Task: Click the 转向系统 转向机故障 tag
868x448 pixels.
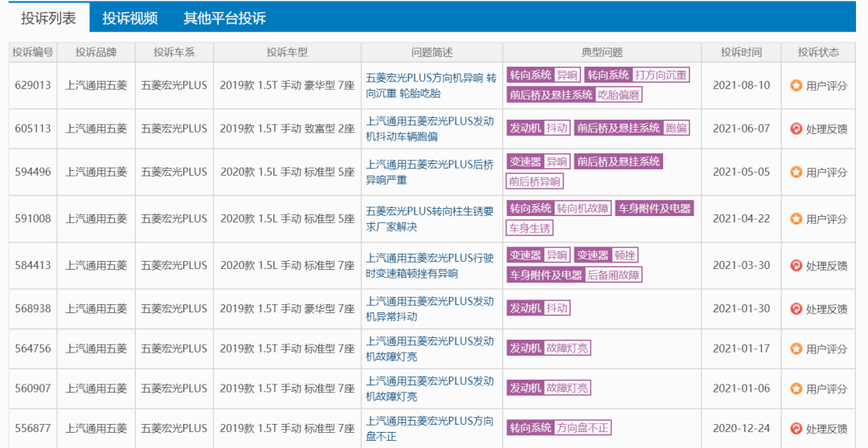Action: tap(559, 209)
